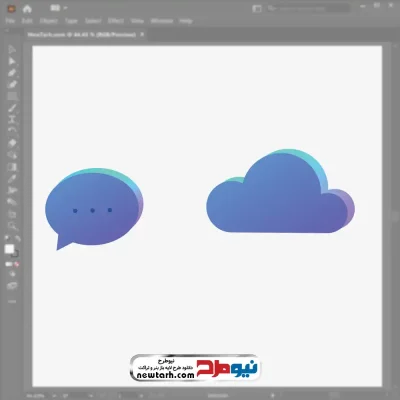The height and width of the screenshot is (400, 400).
Task: Swap fill and stroke colors
Action: tap(18, 238)
